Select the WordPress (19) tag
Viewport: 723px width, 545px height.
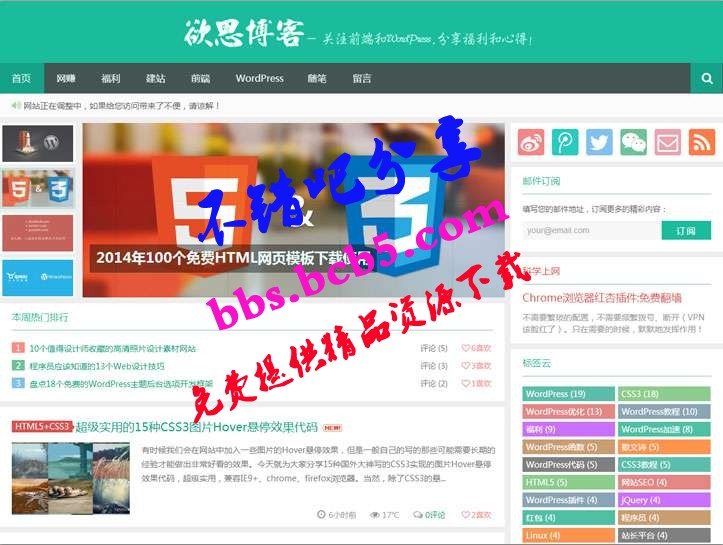tap(569, 394)
